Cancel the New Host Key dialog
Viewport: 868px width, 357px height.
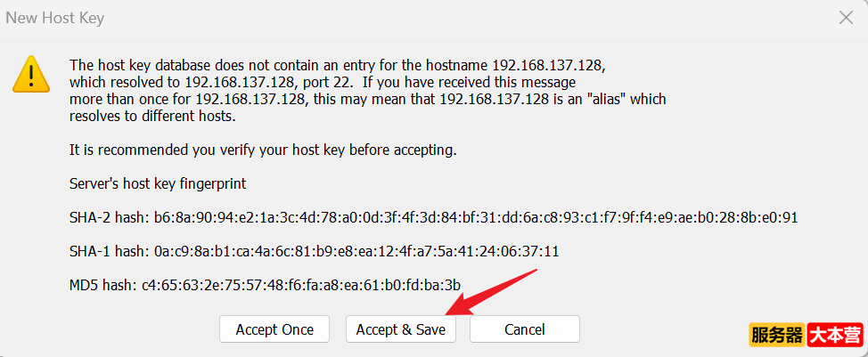524,329
